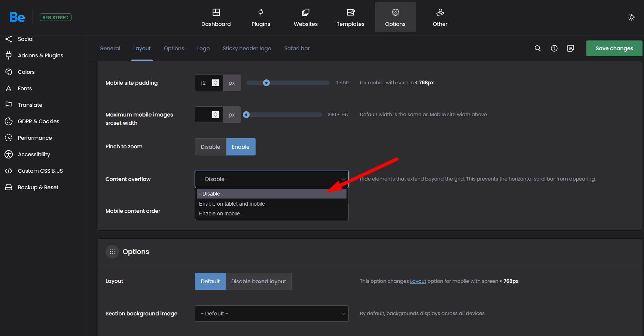
Task: Click the Be logo
Action: tap(17, 17)
